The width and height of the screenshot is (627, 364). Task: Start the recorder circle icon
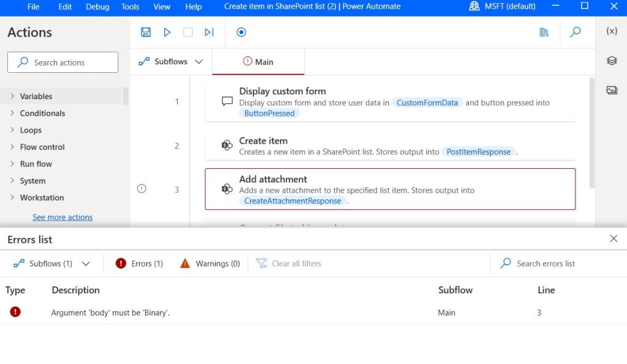click(x=241, y=32)
